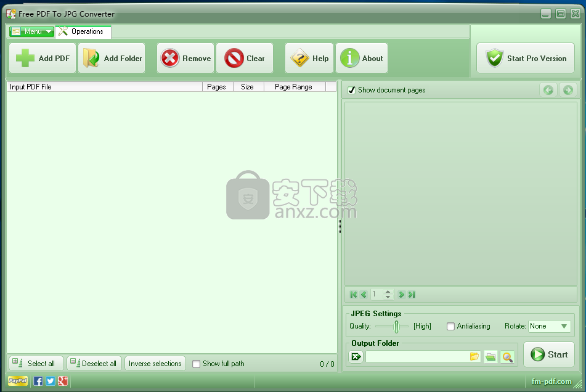Click the magnifier search folder icon

[x=508, y=357]
